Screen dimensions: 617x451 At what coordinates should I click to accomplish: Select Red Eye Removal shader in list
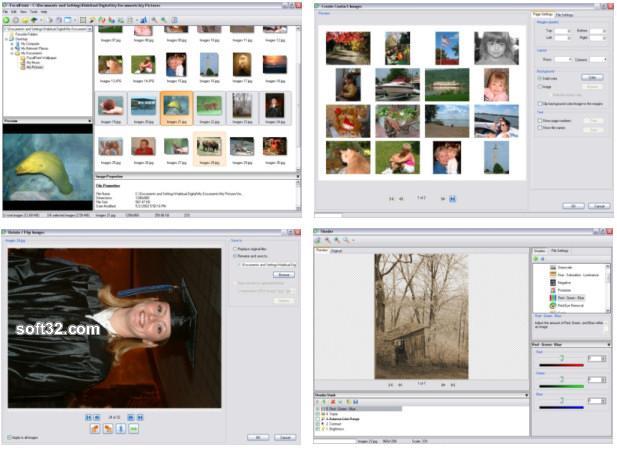coord(571,305)
